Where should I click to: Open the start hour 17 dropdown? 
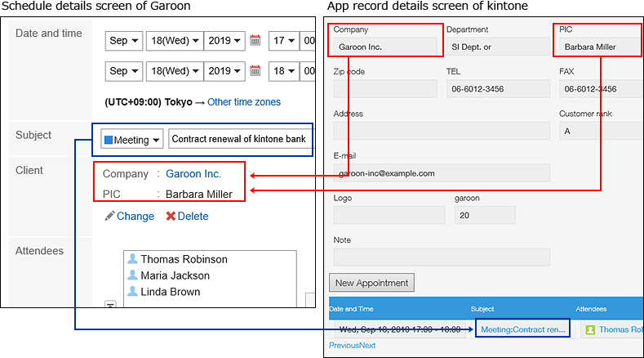point(284,41)
